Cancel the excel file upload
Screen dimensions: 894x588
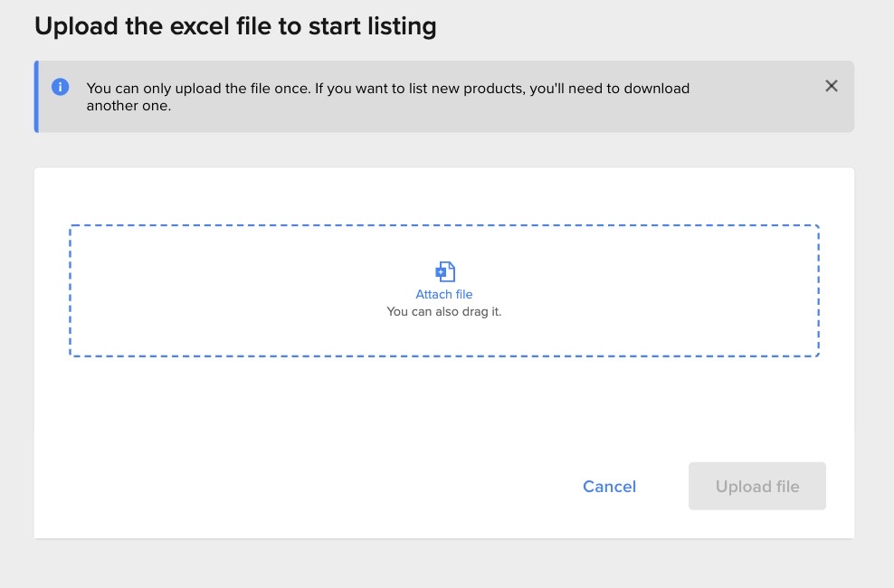[609, 486]
